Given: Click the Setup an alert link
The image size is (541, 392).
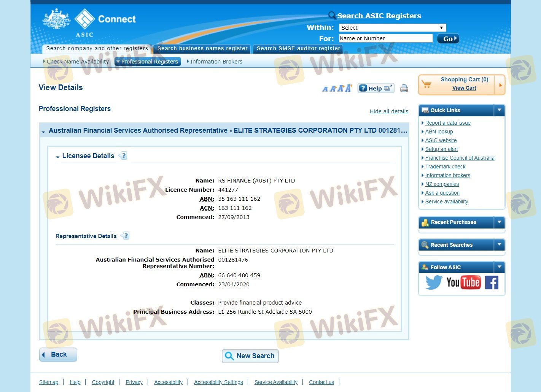Looking at the screenshot, I should 441,149.
